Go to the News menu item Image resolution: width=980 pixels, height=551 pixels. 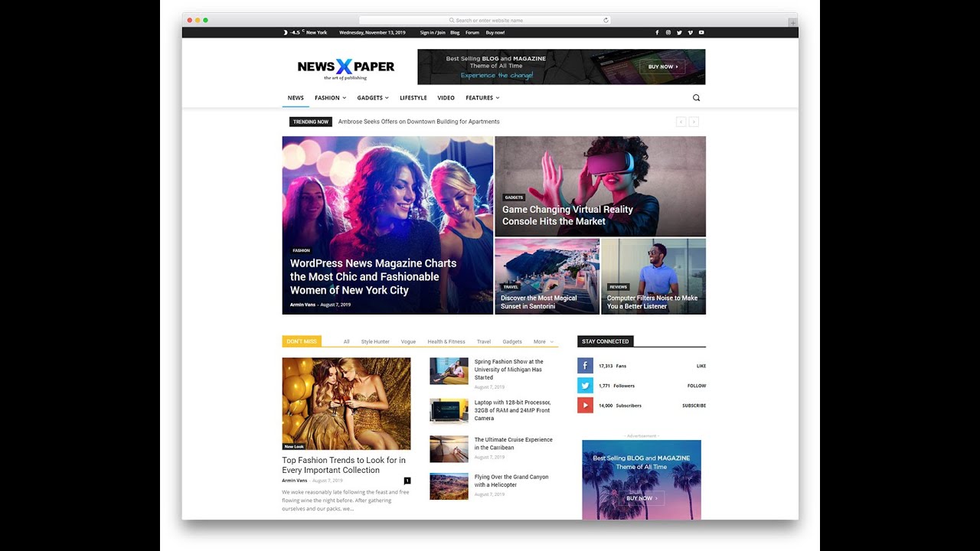tap(296, 98)
